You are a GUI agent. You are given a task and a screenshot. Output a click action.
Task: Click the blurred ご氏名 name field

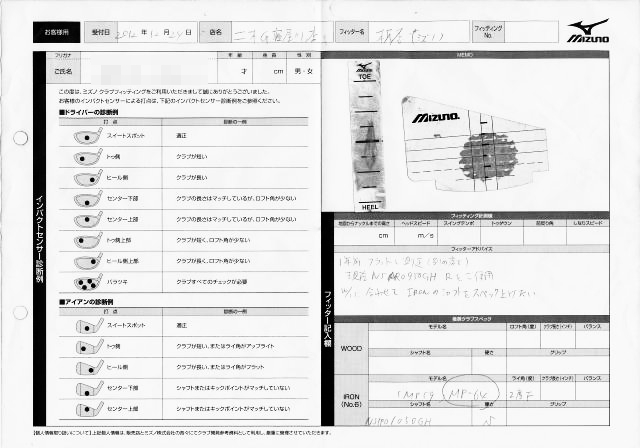point(149,72)
